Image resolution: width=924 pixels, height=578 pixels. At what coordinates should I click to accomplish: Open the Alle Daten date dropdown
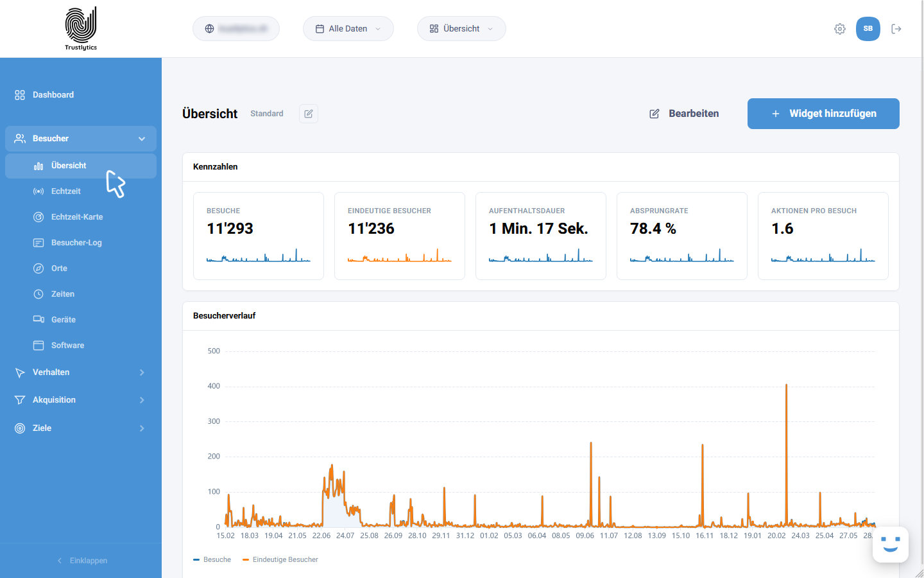(348, 29)
